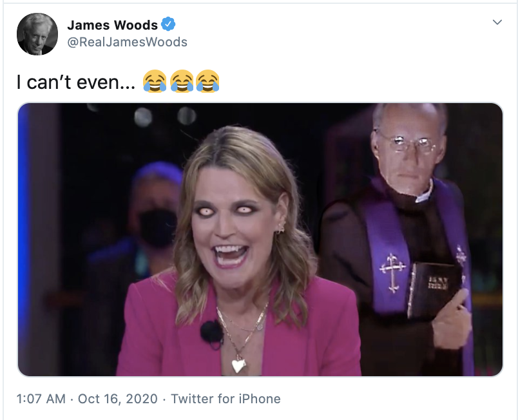Click the last laughing-crying emoji
Screen dimensions: 518x420
pyautogui.click(x=207, y=81)
